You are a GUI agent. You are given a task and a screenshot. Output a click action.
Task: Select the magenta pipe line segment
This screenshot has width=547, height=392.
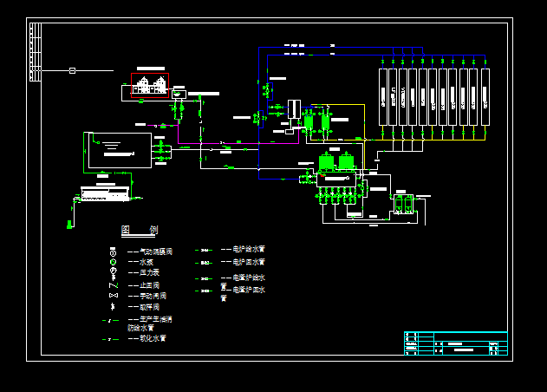coord(238,143)
